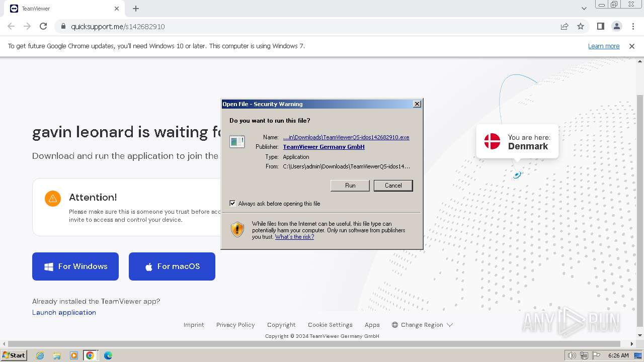Dismiss the Chrome update infobar
Screen dimensions: 644x362
tap(632, 46)
